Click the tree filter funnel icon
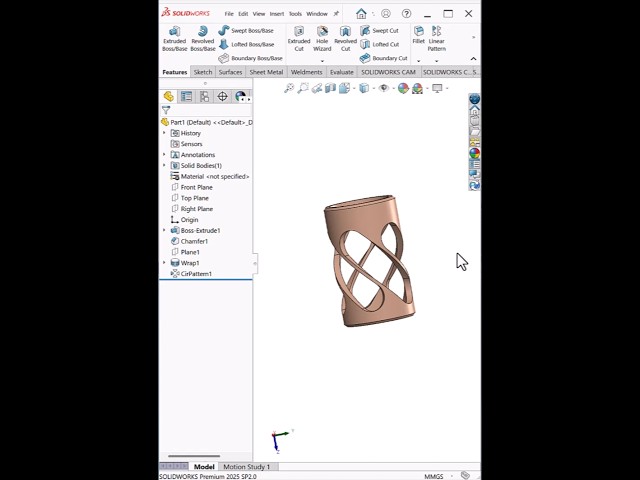640x480 pixels. [x=166, y=110]
